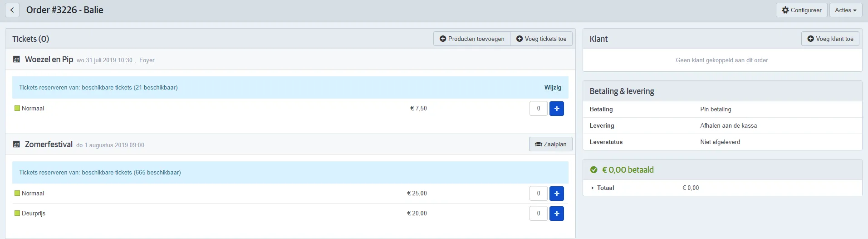The height and width of the screenshot is (239, 868).
Task: Click green swatch of Woezel en Pip Normaal
Action: click(x=17, y=108)
